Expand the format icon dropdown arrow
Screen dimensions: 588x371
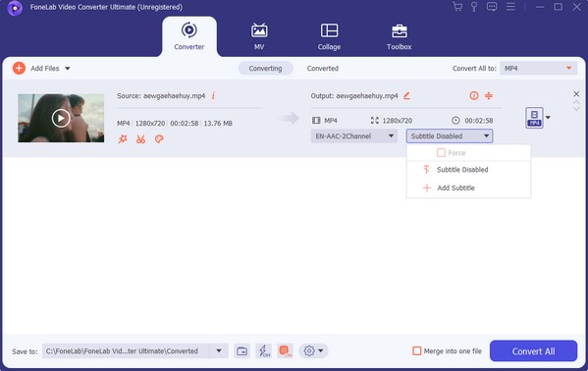tap(548, 118)
